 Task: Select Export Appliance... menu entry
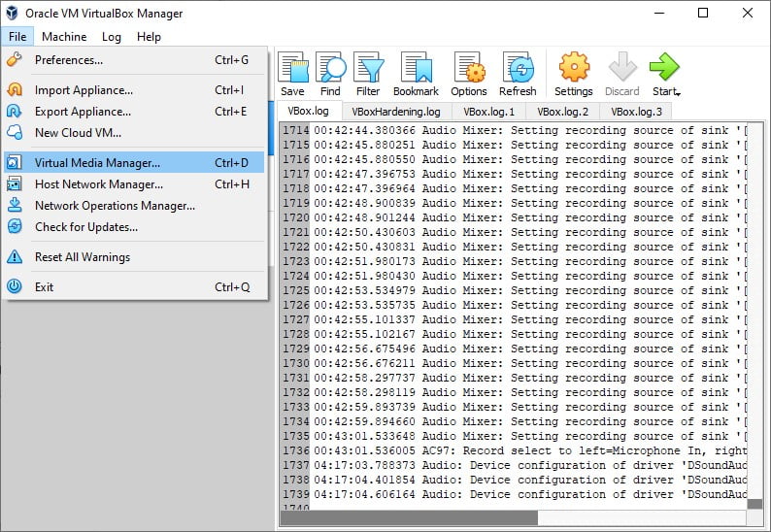point(134,112)
